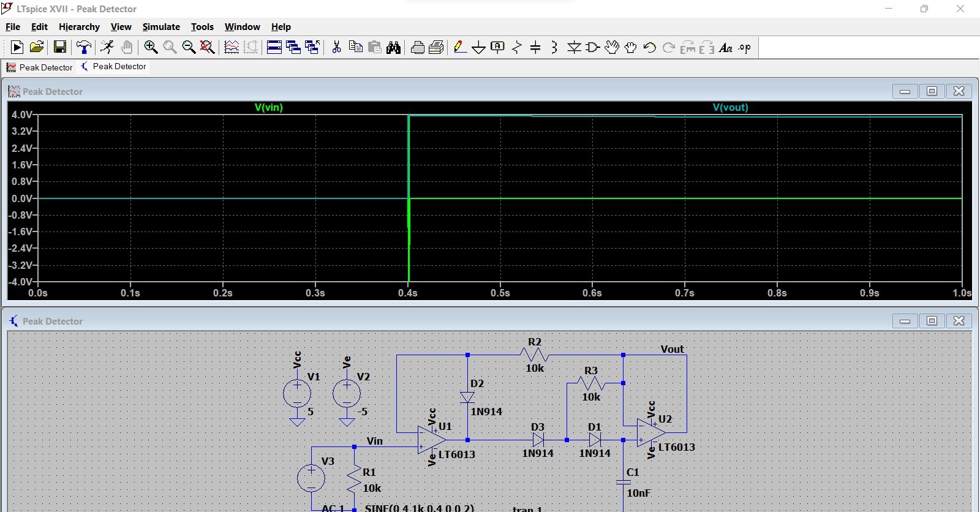Tile windows horizontally using toolbar icon
Viewport: 980px width, 512px height.
274,47
